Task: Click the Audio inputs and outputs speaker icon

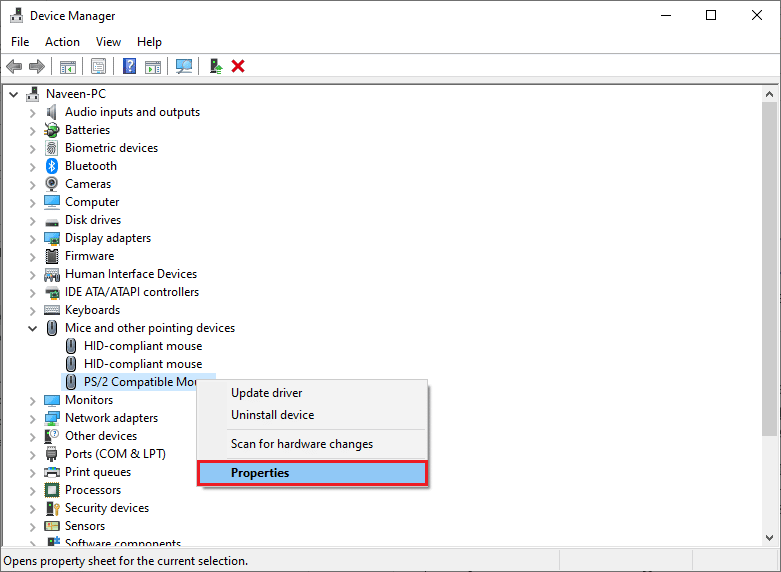Action: 52,112
